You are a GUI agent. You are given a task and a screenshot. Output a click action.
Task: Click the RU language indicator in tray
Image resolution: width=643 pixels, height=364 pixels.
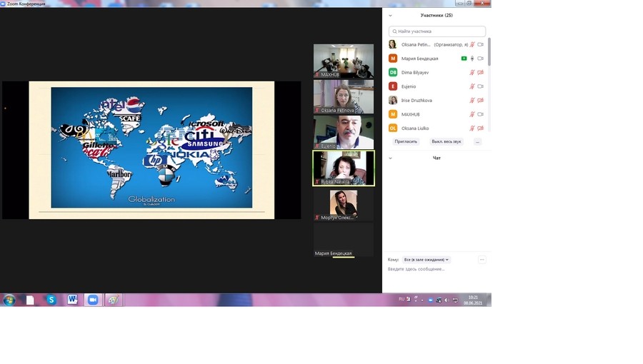402,299
